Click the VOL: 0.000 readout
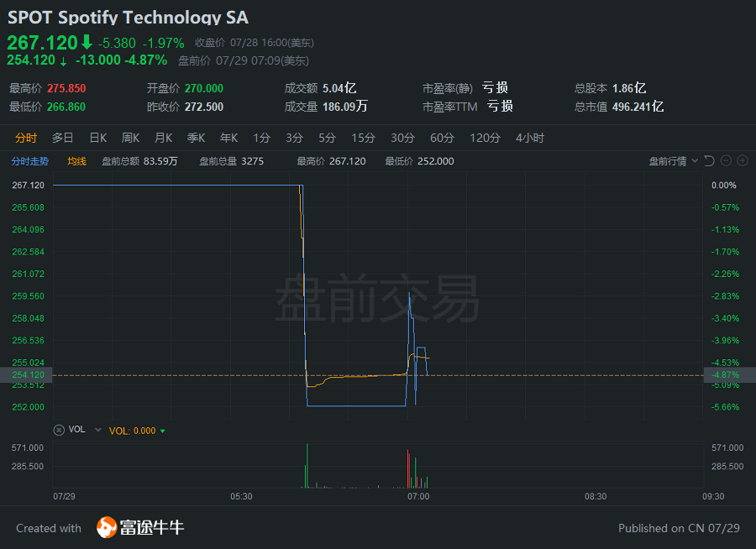Image resolution: width=756 pixels, height=549 pixels. [132, 431]
